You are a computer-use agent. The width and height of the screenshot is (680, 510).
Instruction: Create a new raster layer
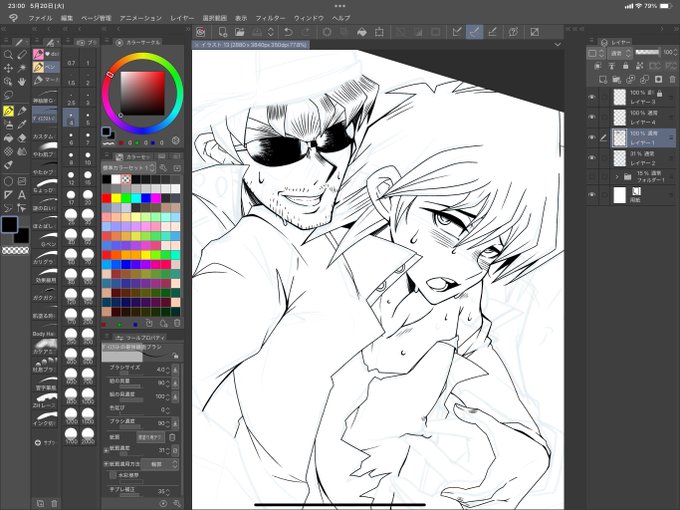pyautogui.click(x=603, y=79)
